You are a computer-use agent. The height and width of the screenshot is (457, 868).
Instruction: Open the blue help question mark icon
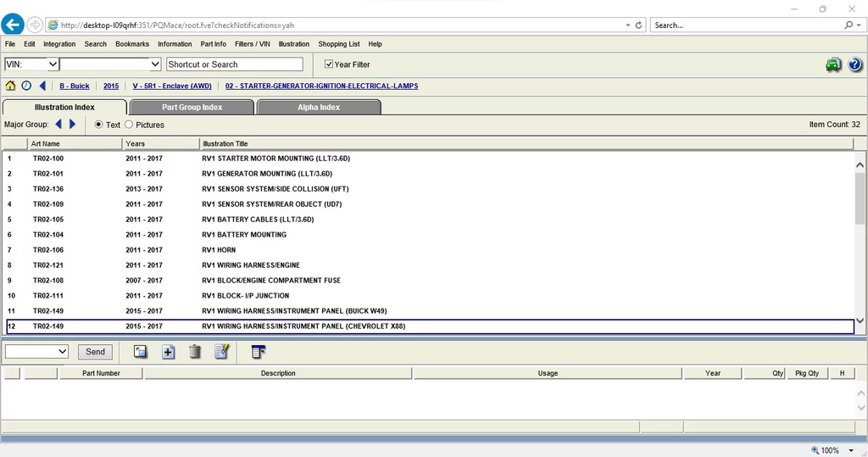tap(854, 64)
